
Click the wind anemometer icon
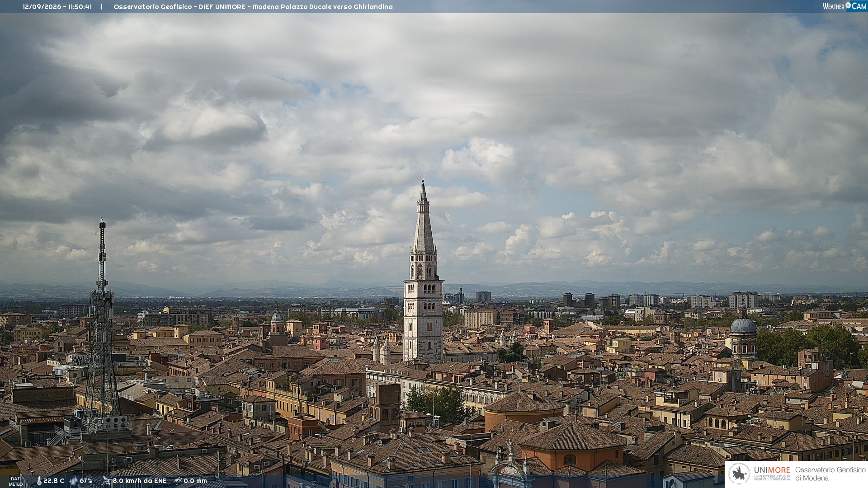[107, 481]
